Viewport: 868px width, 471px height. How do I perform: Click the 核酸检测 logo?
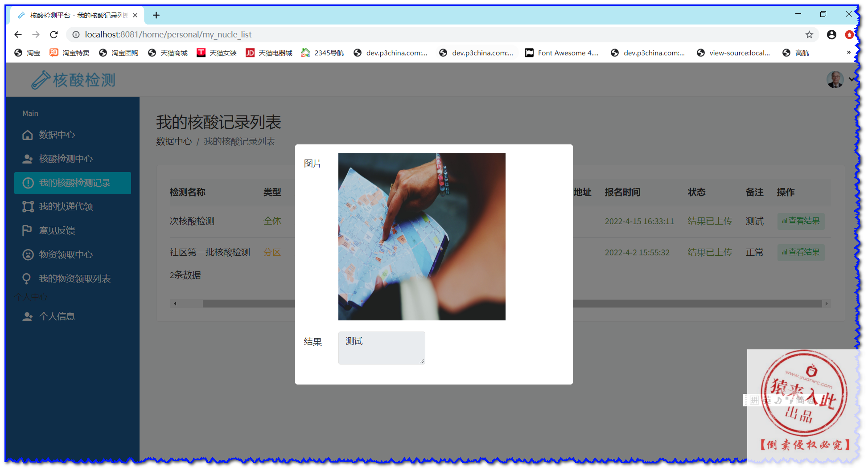point(74,80)
